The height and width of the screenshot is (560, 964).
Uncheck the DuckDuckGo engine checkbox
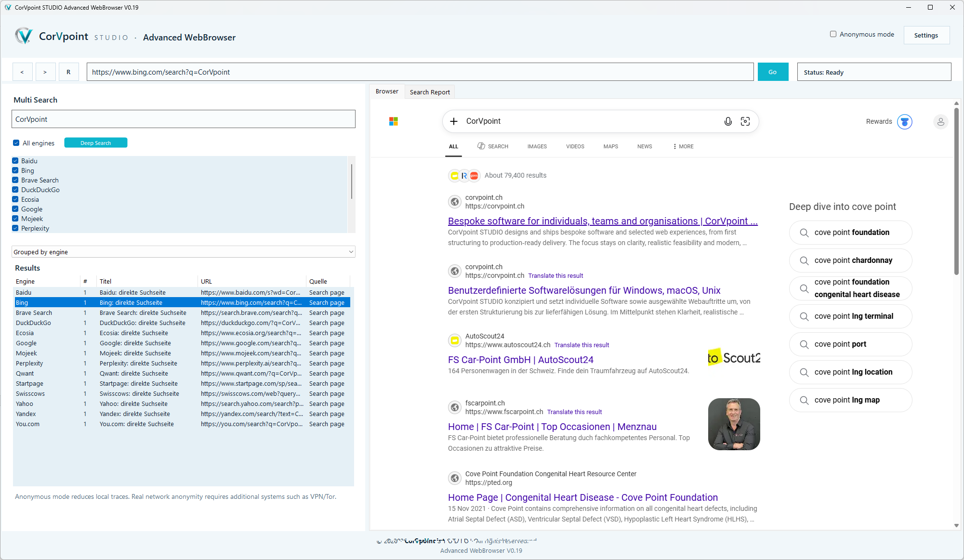[15, 190]
